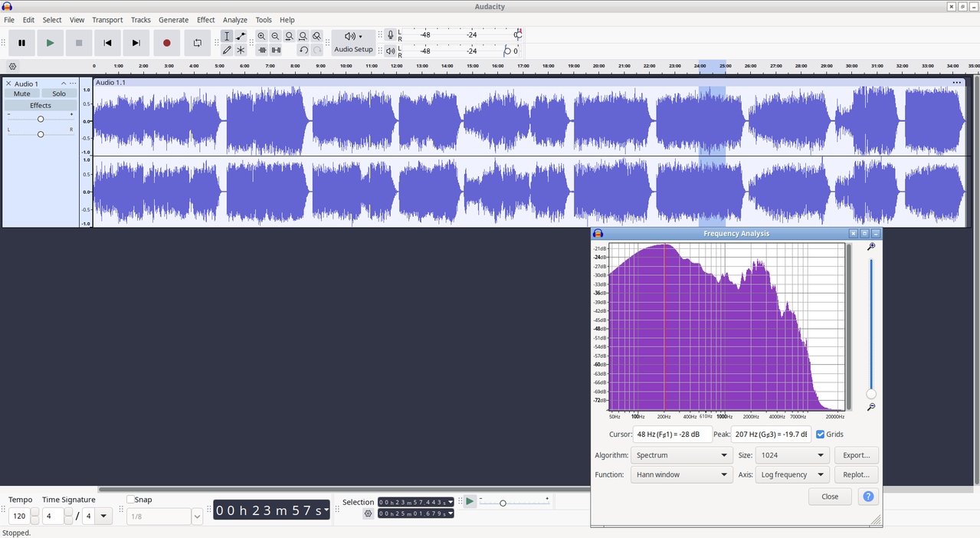Stop playback with the Stop button
This screenshot has height=538, width=980.
pyautogui.click(x=78, y=43)
